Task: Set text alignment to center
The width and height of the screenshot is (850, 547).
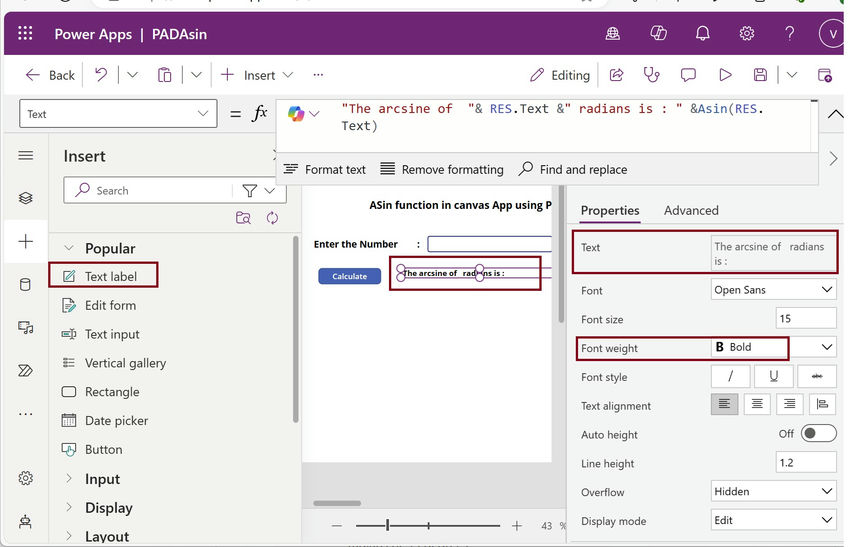Action: [757, 404]
